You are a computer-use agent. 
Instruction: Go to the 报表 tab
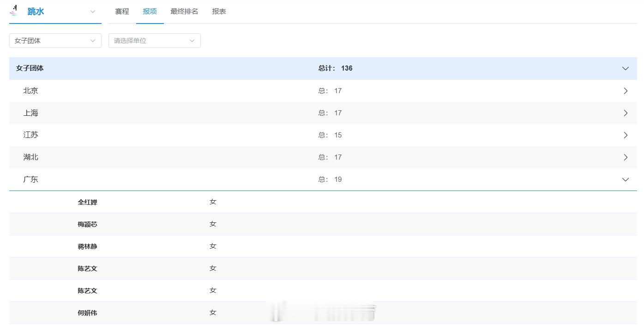click(219, 12)
